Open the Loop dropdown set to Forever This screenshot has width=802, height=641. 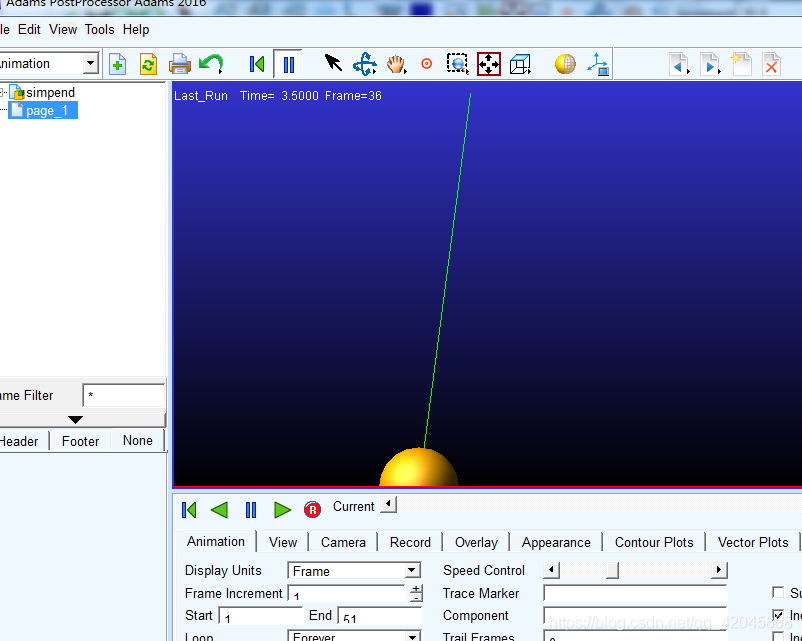[354, 636]
